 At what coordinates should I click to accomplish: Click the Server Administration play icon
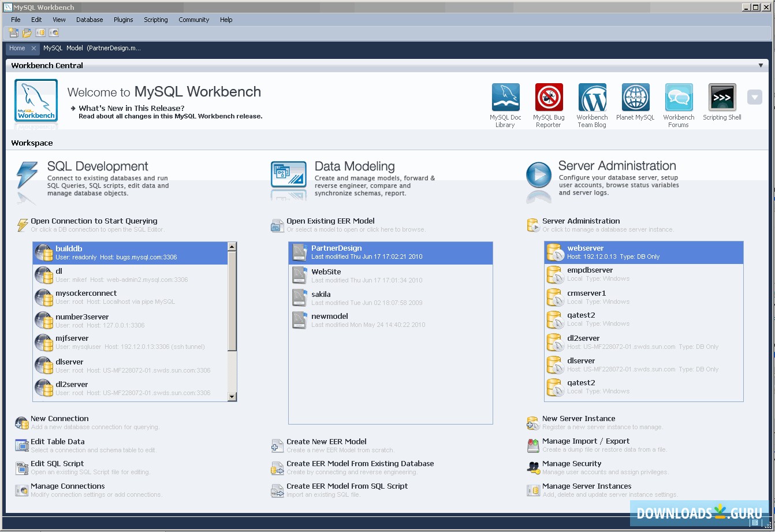(538, 175)
